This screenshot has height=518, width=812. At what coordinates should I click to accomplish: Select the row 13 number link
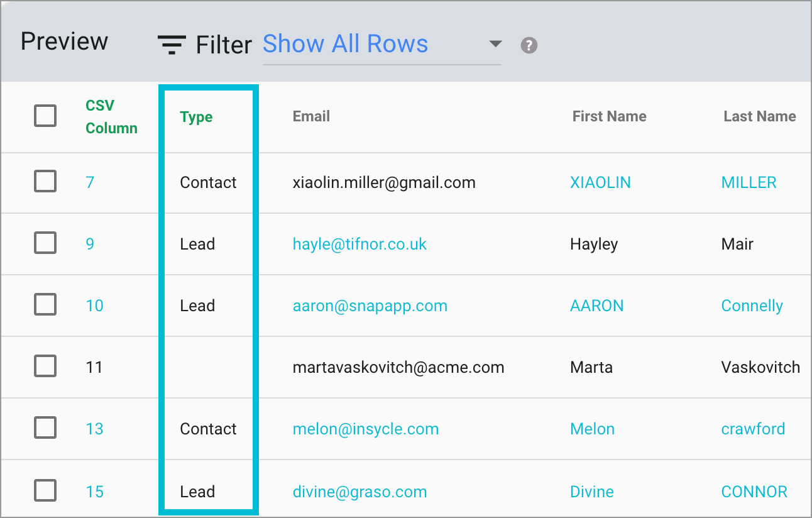click(94, 429)
